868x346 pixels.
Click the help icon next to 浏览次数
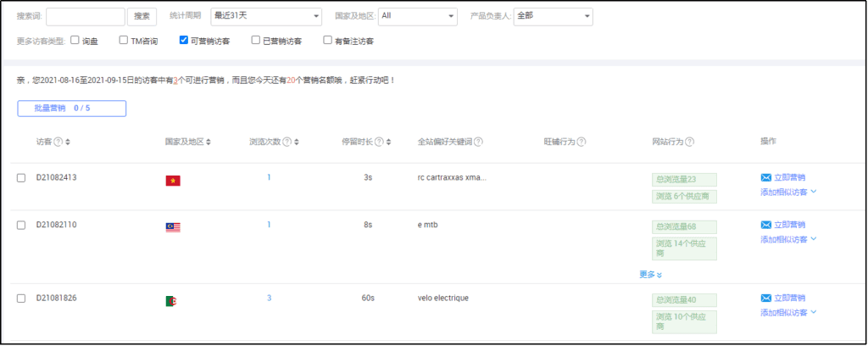coord(287,142)
